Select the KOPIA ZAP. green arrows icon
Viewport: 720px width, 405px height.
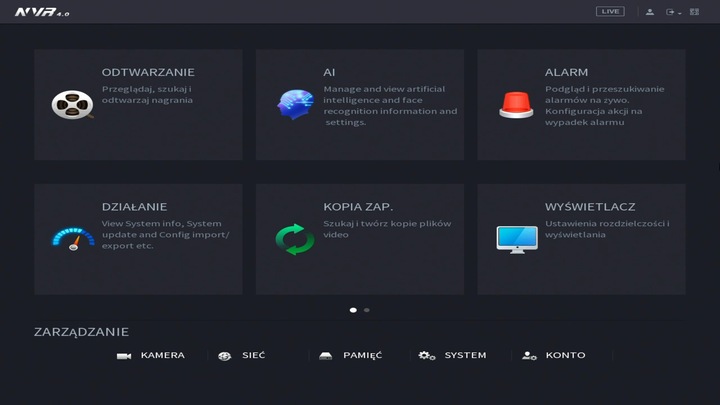tap(295, 239)
